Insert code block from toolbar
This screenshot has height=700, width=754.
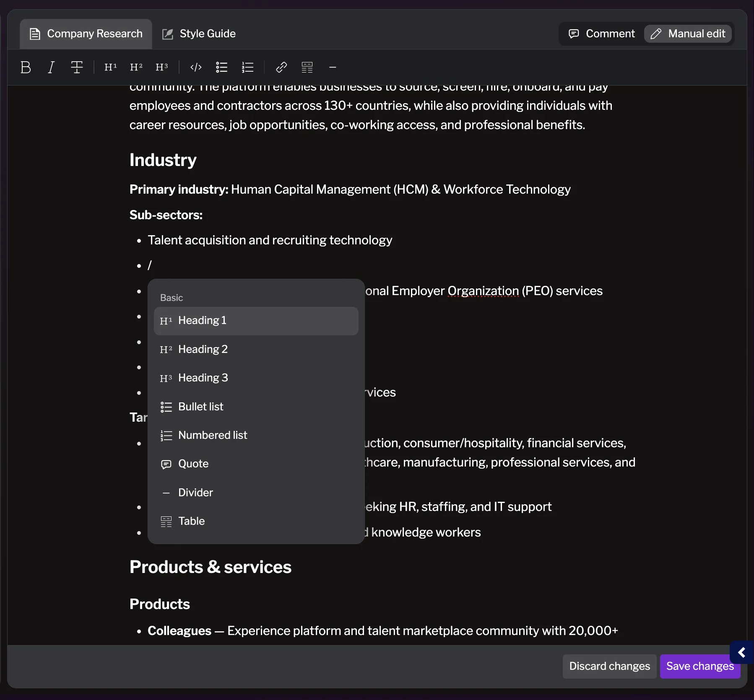[x=196, y=67]
